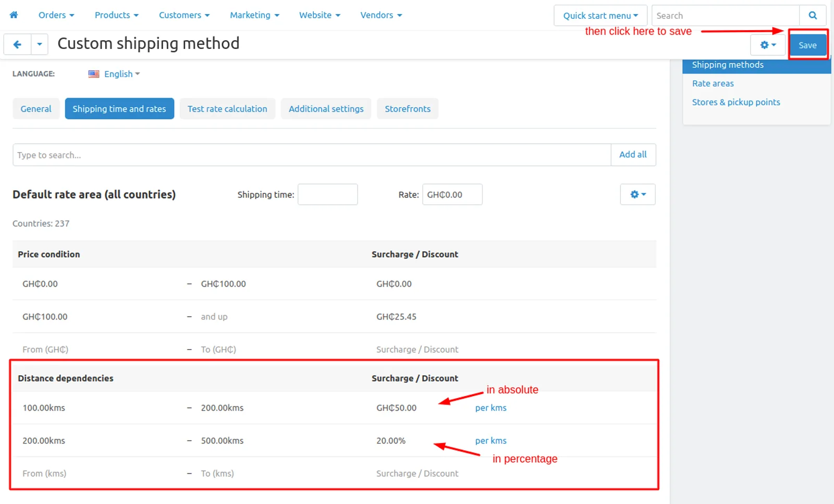Click the back arrow button
Viewport: 834px width, 504px height.
[17, 44]
